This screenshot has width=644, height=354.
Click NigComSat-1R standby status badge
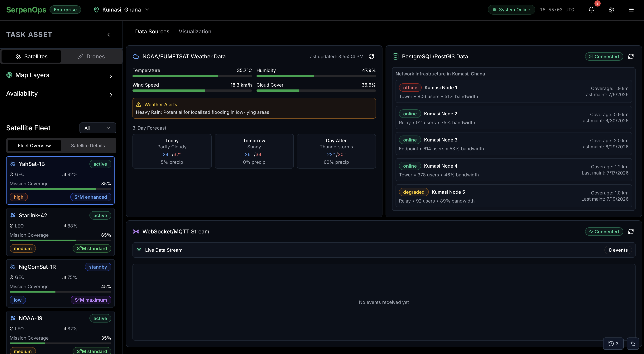[x=98, y=267]
